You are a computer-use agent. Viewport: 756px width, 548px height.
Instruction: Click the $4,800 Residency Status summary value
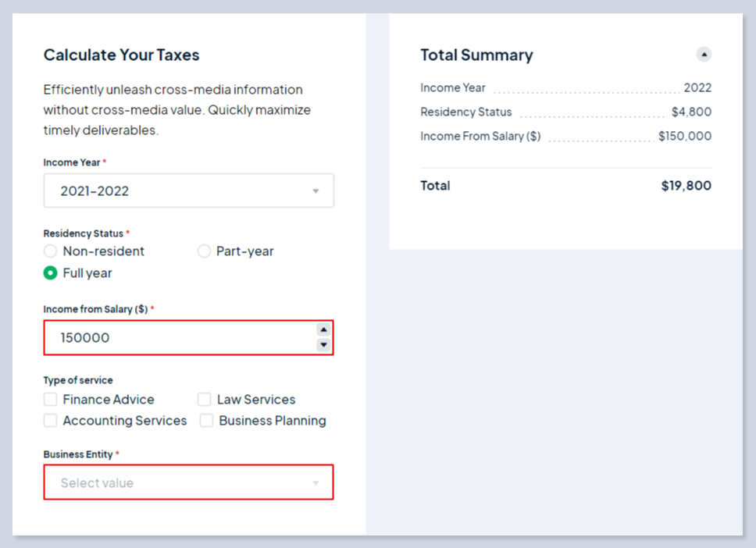[691, 112]
